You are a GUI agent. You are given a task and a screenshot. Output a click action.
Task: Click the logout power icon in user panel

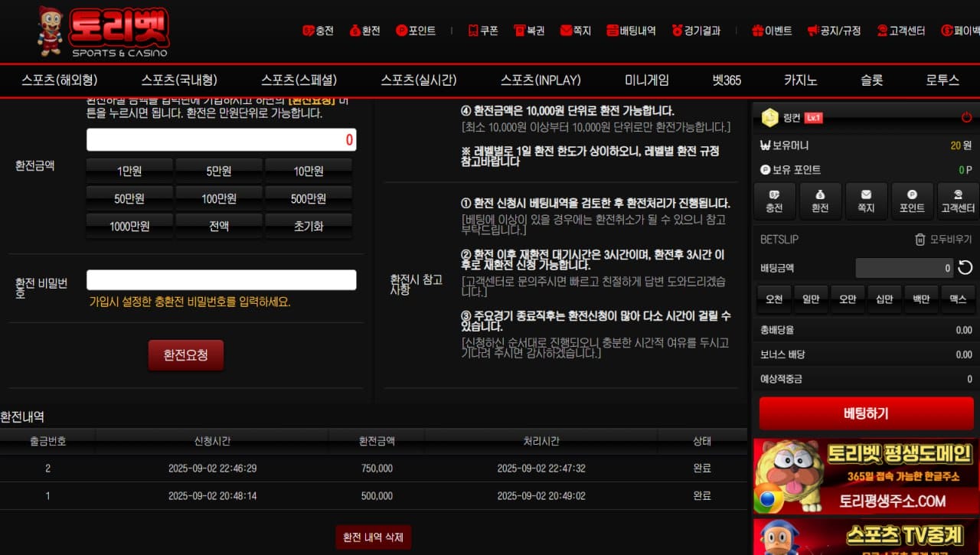966,118
